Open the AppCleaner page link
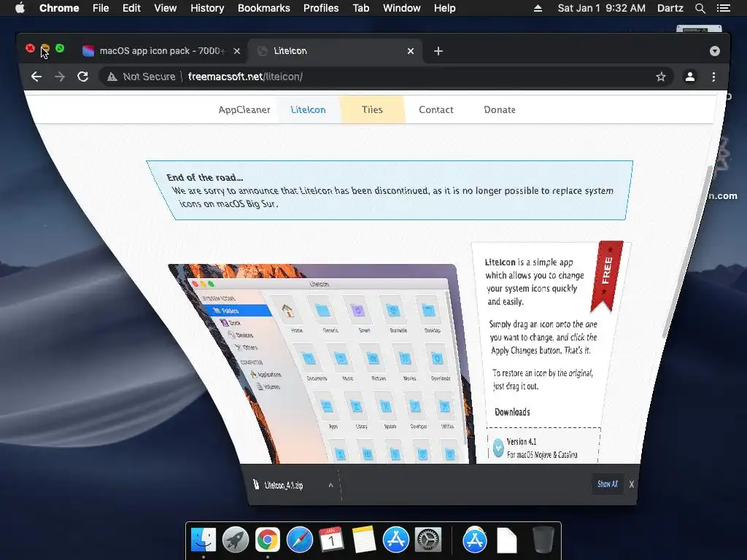The height and width of the screenshot is (560, 747). pyautogui.click(x=244, y=109)
